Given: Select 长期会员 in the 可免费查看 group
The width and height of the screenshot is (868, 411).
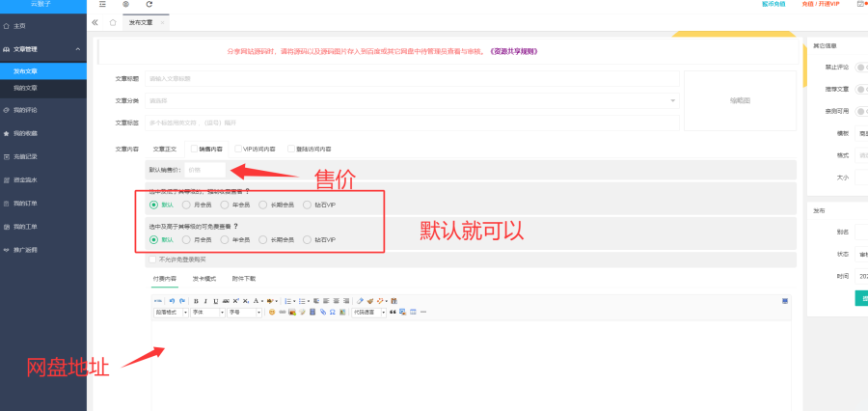Looking at the screenshot, I should coord(263,240).
